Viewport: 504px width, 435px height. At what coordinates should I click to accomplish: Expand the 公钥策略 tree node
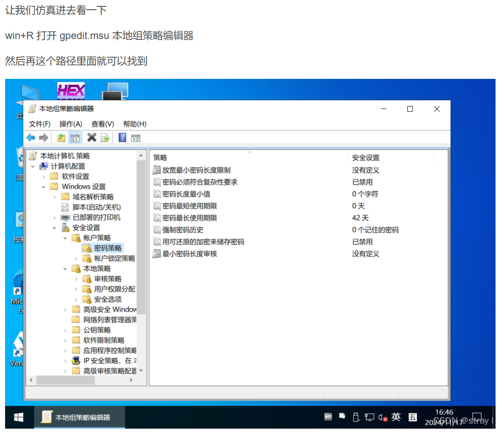pos(65,330)
